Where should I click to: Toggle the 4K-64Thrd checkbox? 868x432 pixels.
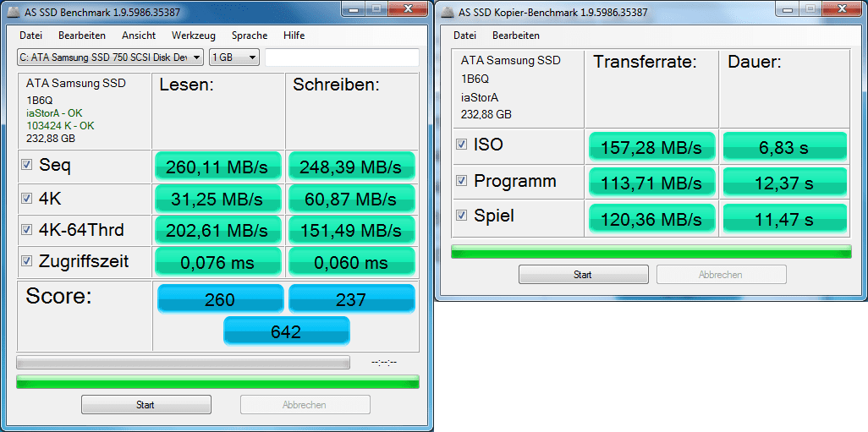click(25, 229)
